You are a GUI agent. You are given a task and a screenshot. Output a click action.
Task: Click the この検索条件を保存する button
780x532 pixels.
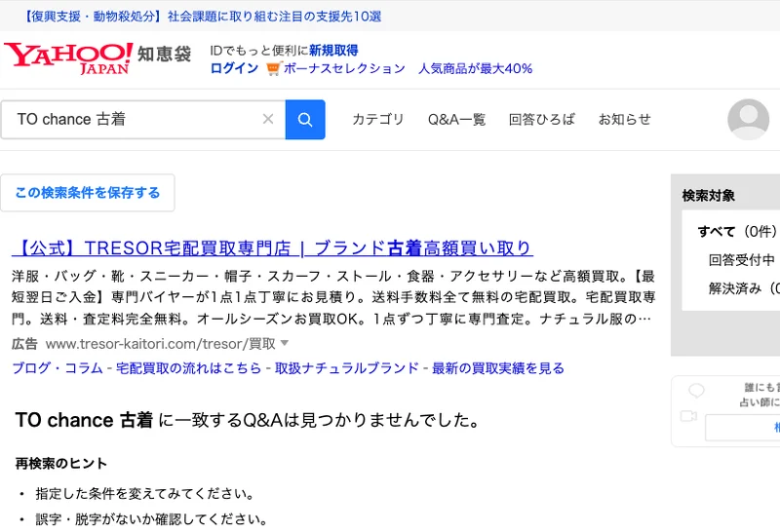pos(88,193)
